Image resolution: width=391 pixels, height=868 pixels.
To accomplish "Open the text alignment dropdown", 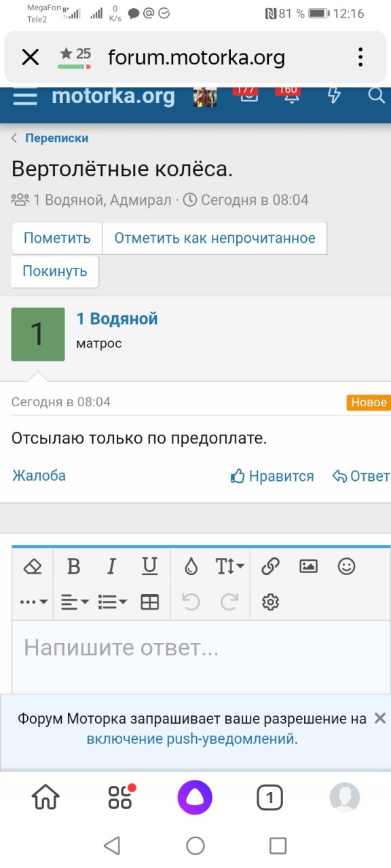I will (x=75, y=601).
